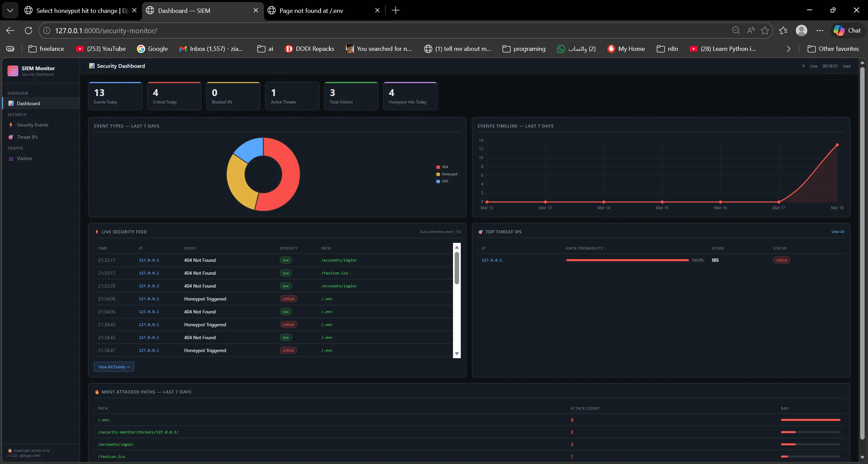Toggle the 404 legend swatch
This screenshot has width=868, height=464.
click(438, 167)
